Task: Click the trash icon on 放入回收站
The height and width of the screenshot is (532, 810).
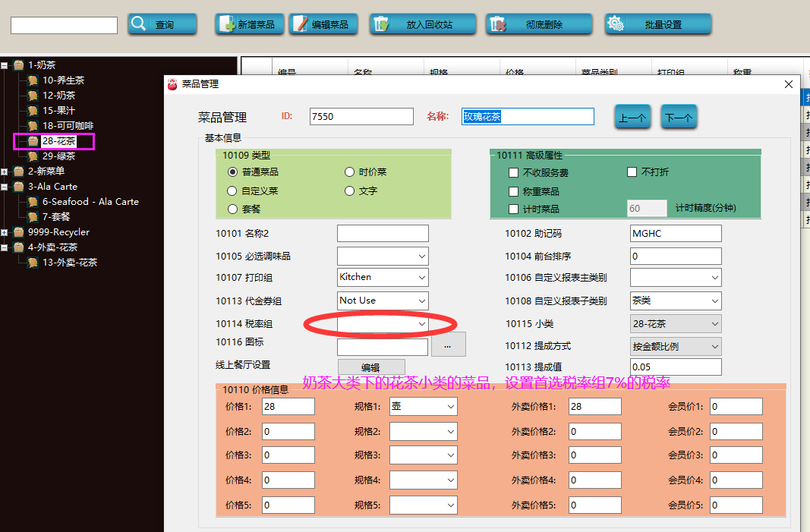Action: click(x=381, y=24)
